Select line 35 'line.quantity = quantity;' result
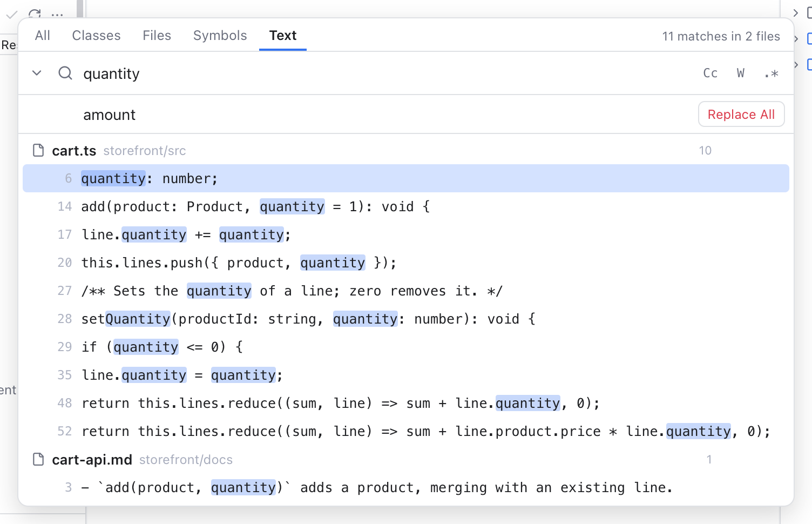Viewport: 812px width, 524px height. pyautogui.click(x=406, y=375)
